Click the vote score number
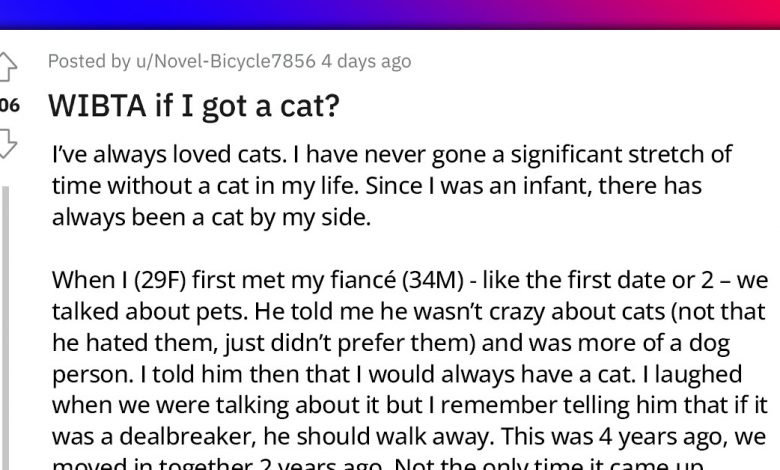This screenshot has height=470, width=780. click(x=8, y=104)
